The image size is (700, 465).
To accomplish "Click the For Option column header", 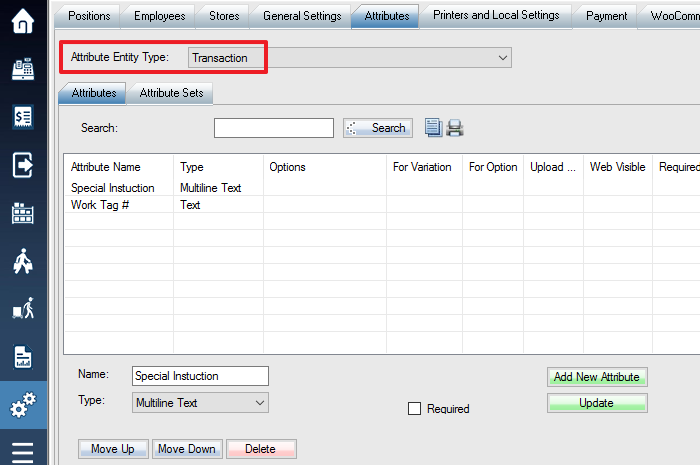I will [x=493, y=167].
